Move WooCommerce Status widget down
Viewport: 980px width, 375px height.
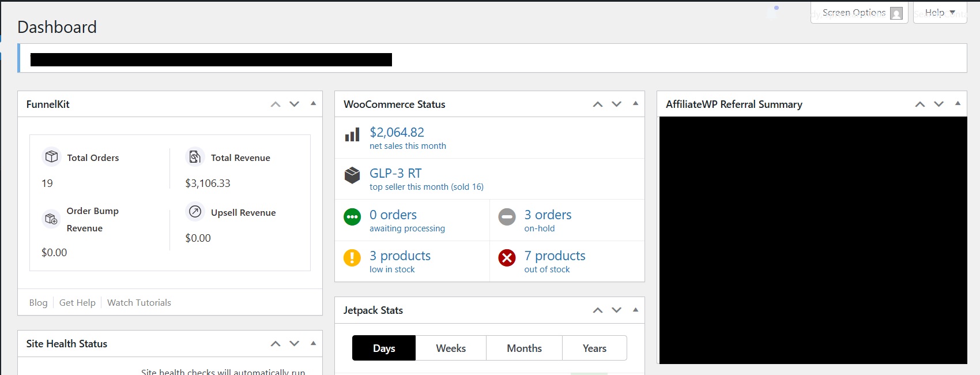[617, 104]
